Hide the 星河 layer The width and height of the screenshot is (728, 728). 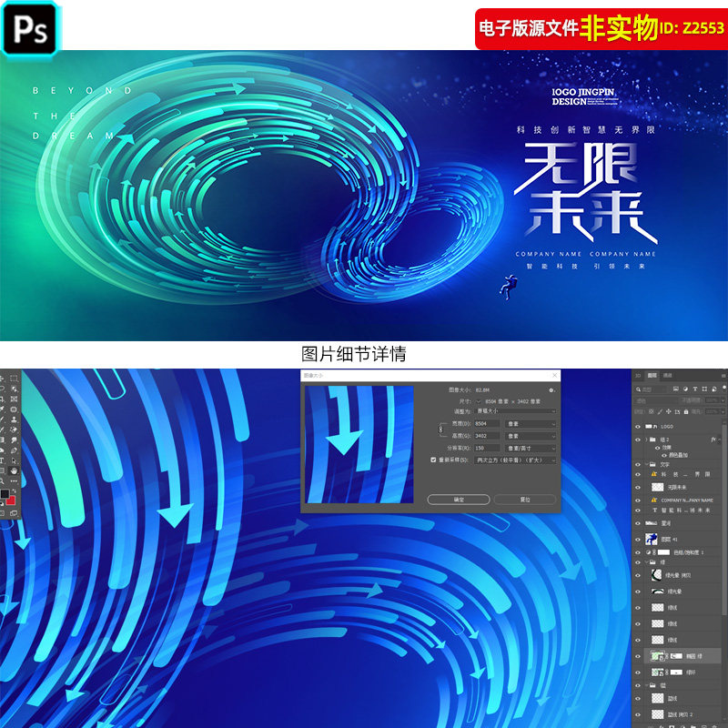click(x=638, y=523)
